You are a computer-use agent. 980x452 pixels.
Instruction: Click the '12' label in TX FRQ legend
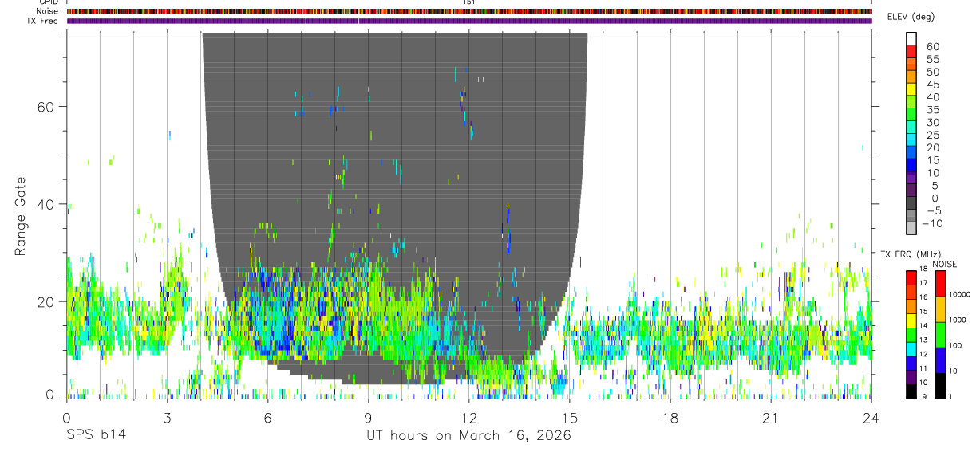coord(923,354)
